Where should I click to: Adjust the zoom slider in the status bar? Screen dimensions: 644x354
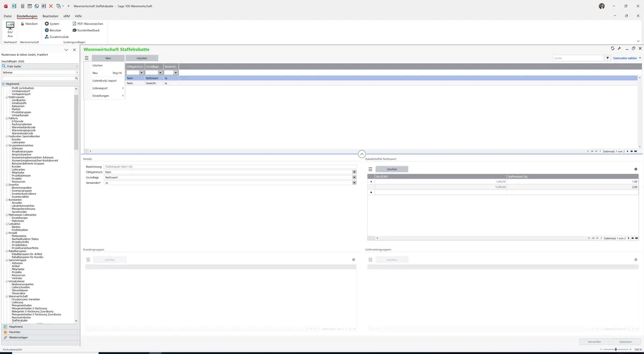click(x=616, y=349)
